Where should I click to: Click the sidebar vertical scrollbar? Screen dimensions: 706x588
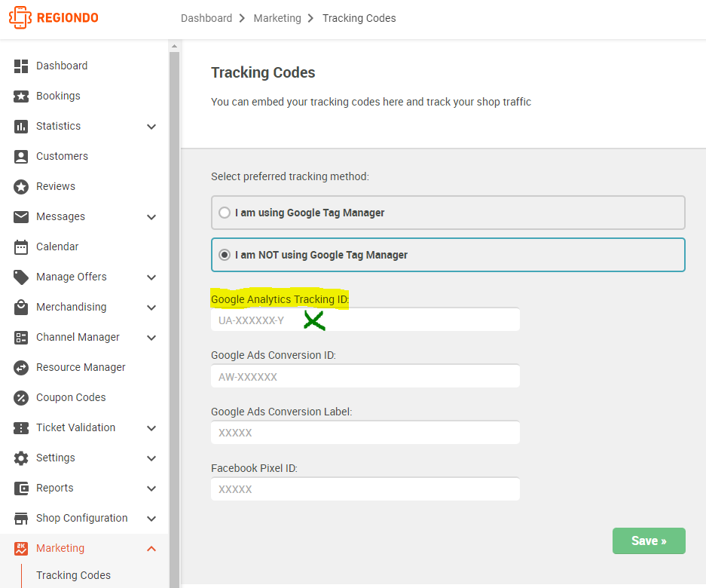coord(174,315)
